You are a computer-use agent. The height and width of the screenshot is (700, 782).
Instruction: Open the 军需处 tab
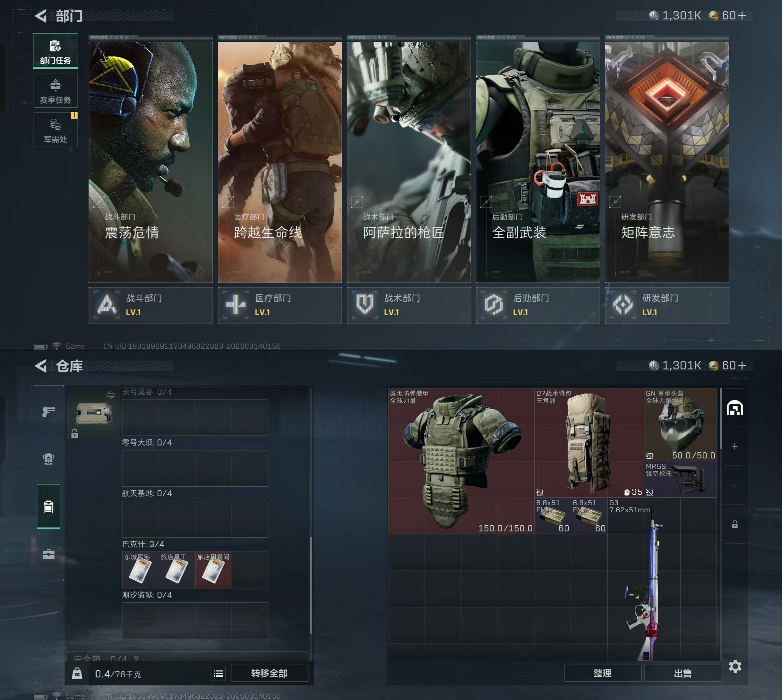tap(55, 130)
